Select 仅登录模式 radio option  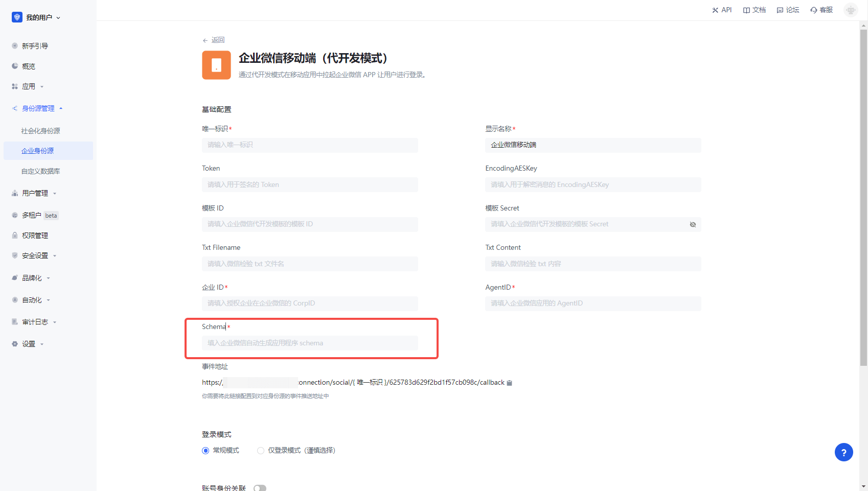pos(261,451)
